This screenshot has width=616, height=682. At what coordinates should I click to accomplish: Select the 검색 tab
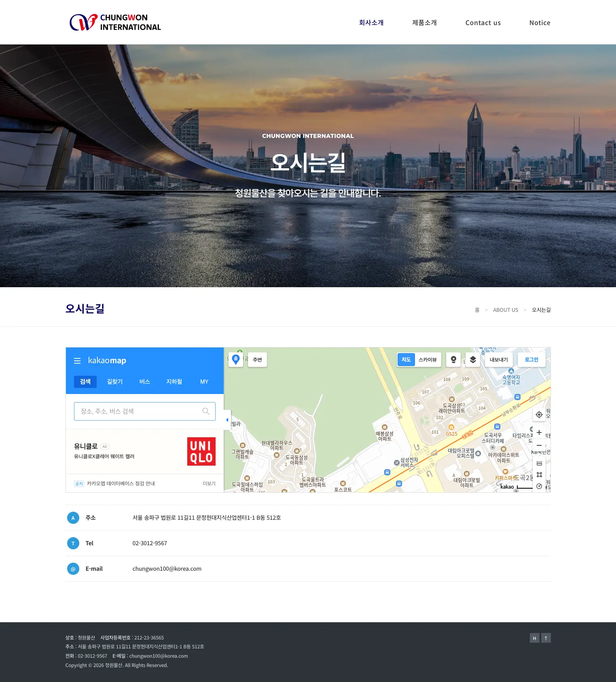(x=85, y=381)
